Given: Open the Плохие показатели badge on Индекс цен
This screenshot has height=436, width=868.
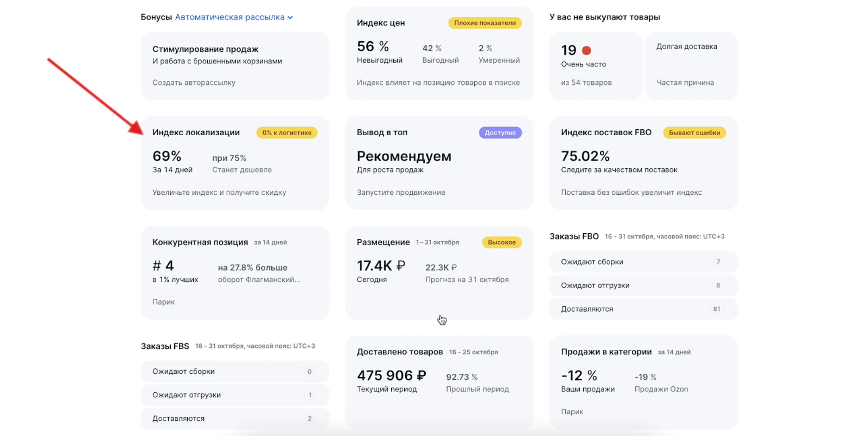Looking at the screenshot, I should pyautogui.click(x=484, y=23).
